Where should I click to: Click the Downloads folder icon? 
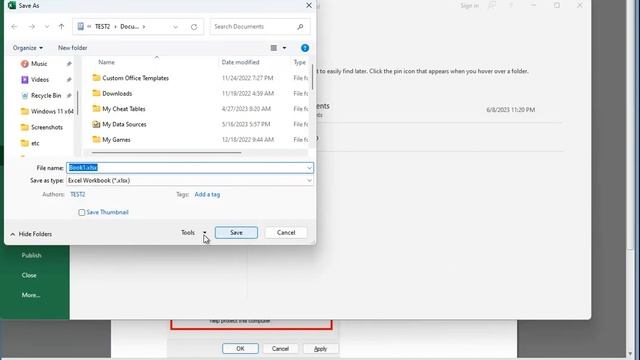96,93
